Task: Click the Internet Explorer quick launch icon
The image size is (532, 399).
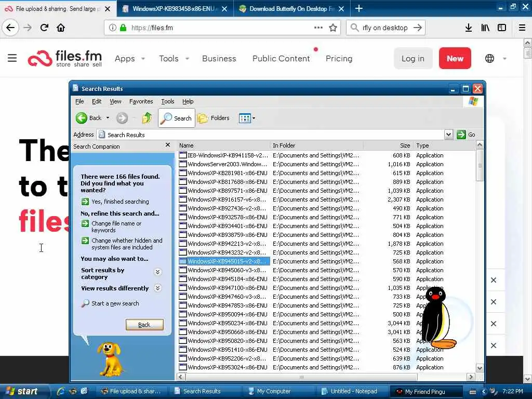Action: pyautogui.click(x=61, y=391)
